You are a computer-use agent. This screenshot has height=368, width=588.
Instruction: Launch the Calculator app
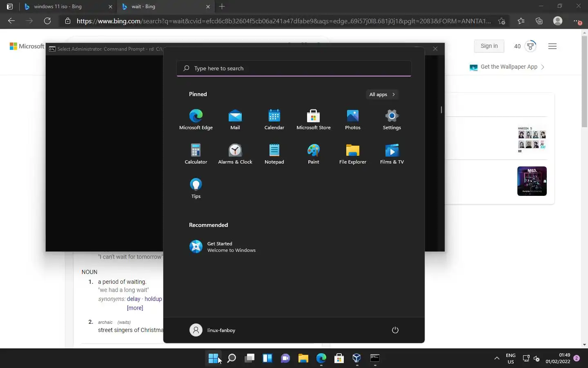tap(196, 154)
